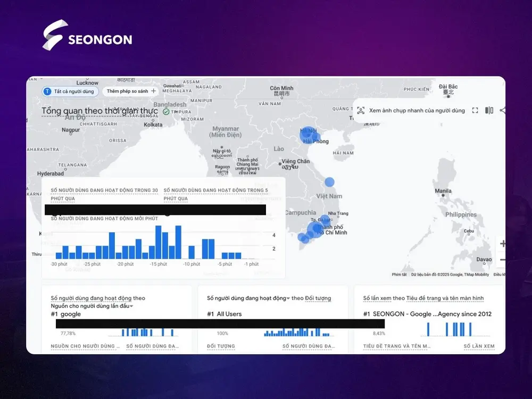Click the 'ĐỐI TƯỢNG' column header
The image size is (532, 399).
tap(221, 346)
